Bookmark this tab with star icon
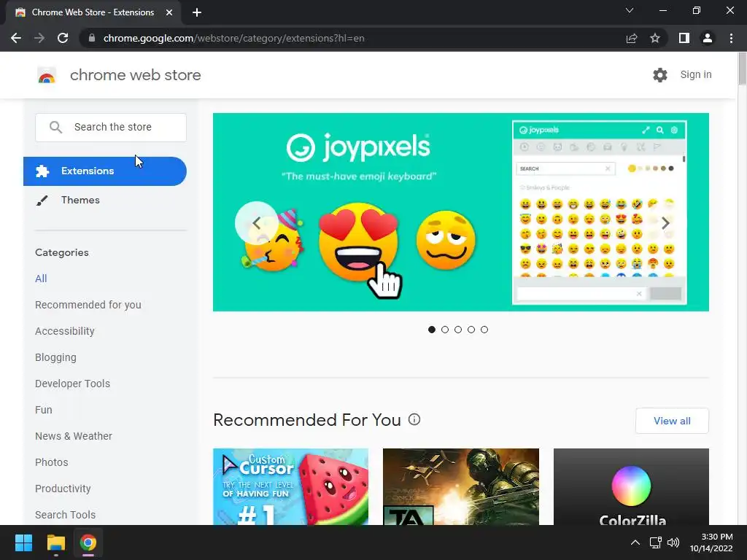 (x=655, y=38)
